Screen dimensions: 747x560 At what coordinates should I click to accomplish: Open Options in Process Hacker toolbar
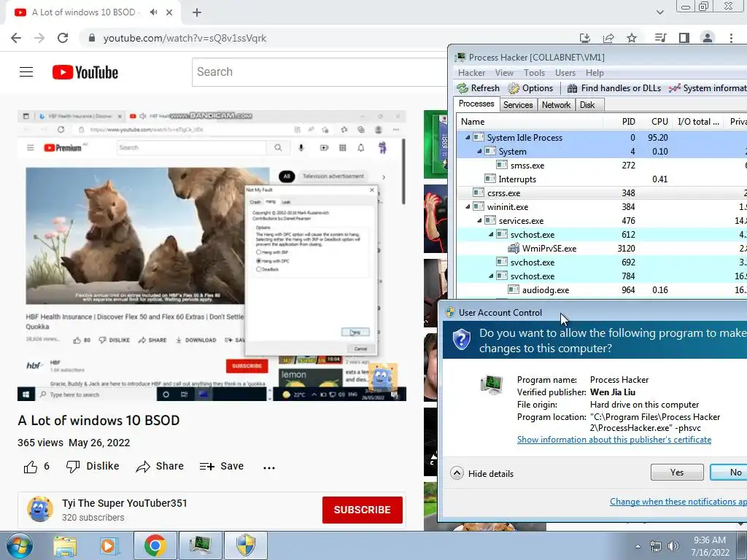[531, 88]
